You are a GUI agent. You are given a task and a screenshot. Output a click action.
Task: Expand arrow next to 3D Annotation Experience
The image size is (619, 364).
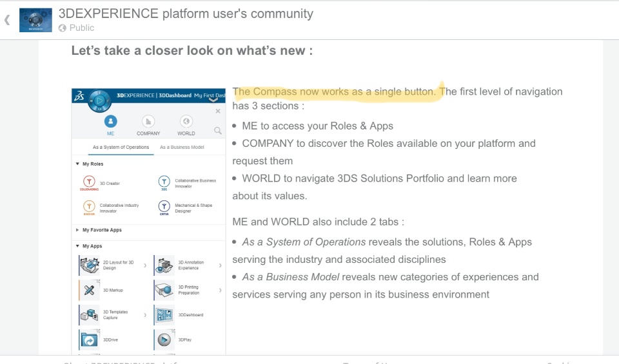tap(221, 265)
